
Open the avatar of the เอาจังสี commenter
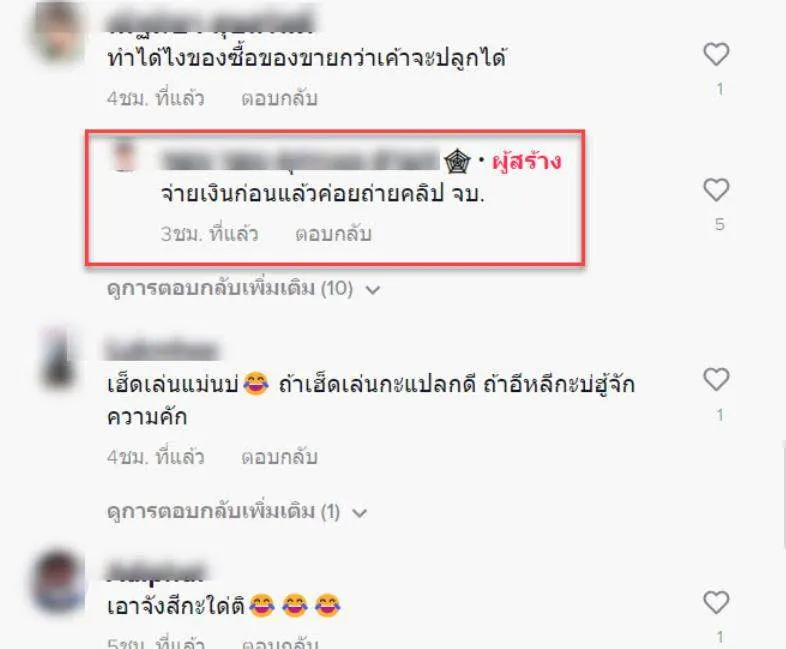(58, 582)
